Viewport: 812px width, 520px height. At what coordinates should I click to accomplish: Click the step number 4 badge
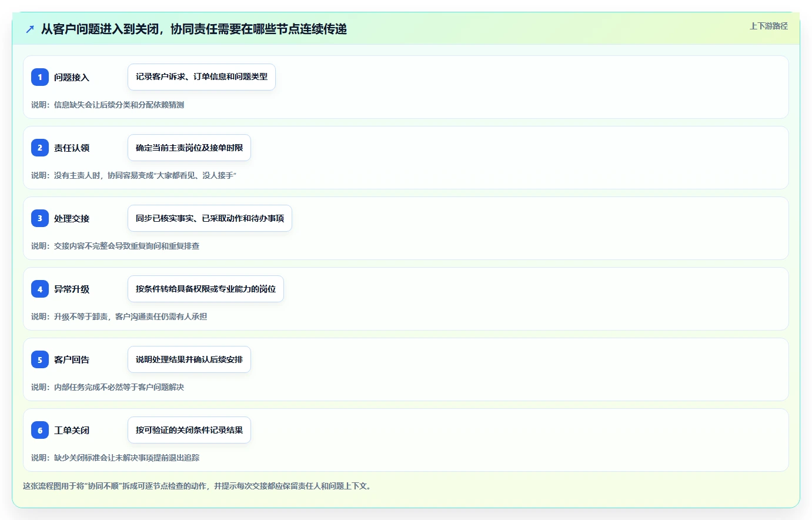point(40,289)
